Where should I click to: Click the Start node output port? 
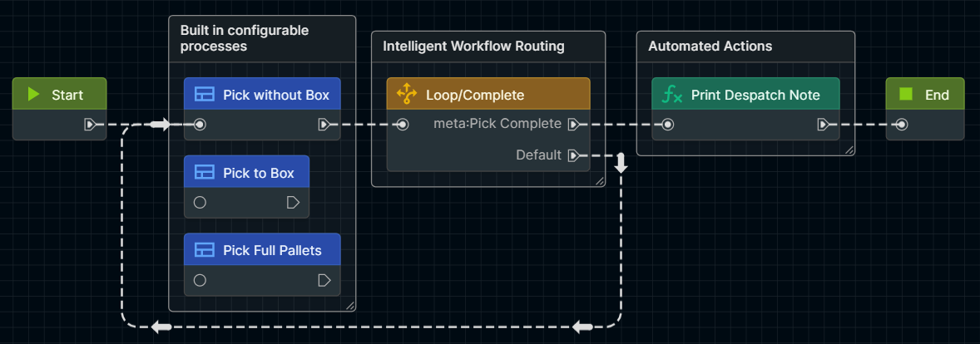point(91,125)
